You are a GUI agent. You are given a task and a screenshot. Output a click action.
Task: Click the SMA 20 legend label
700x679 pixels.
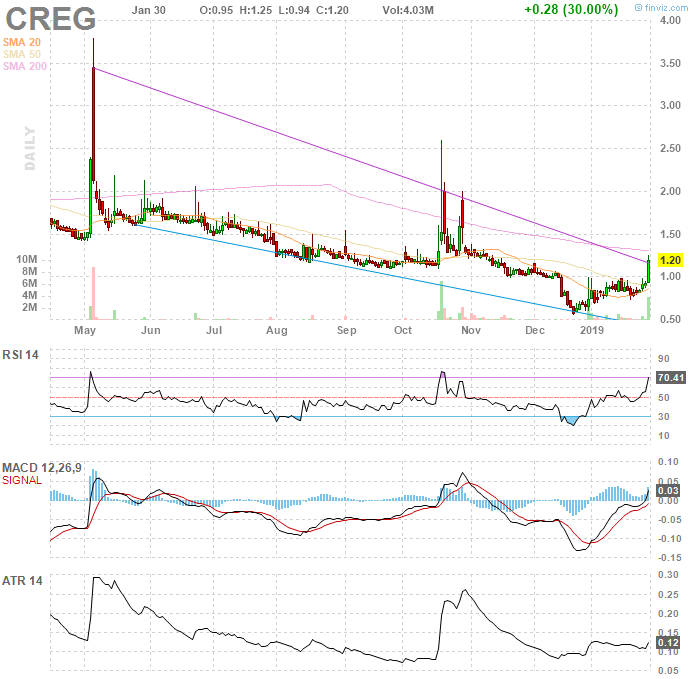[x=22, y=42]
